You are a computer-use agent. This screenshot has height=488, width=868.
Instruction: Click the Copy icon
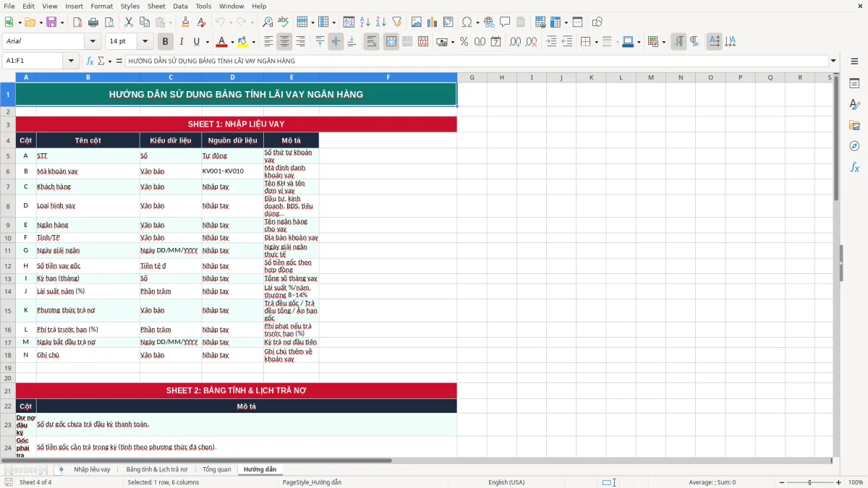pyautogui.click(x=145, y=22)
